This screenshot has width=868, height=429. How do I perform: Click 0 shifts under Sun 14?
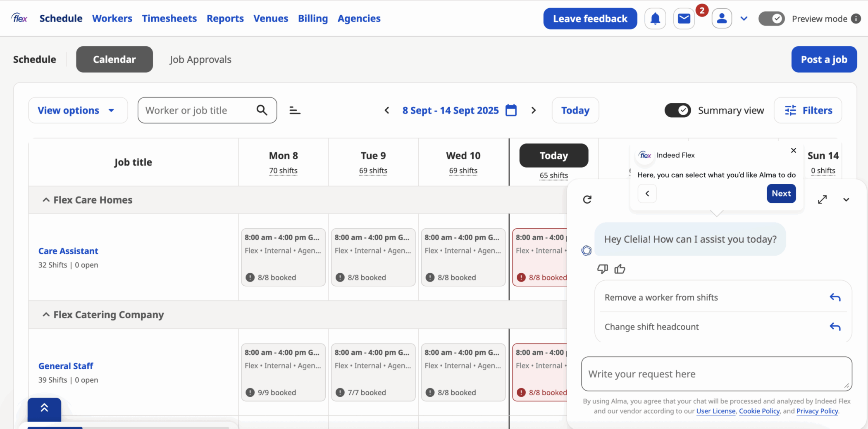823,171
